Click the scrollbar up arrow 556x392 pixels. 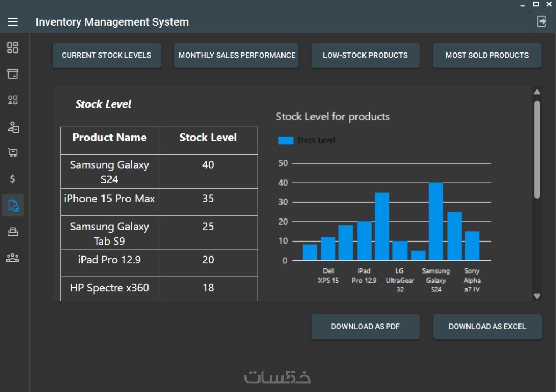537,92
